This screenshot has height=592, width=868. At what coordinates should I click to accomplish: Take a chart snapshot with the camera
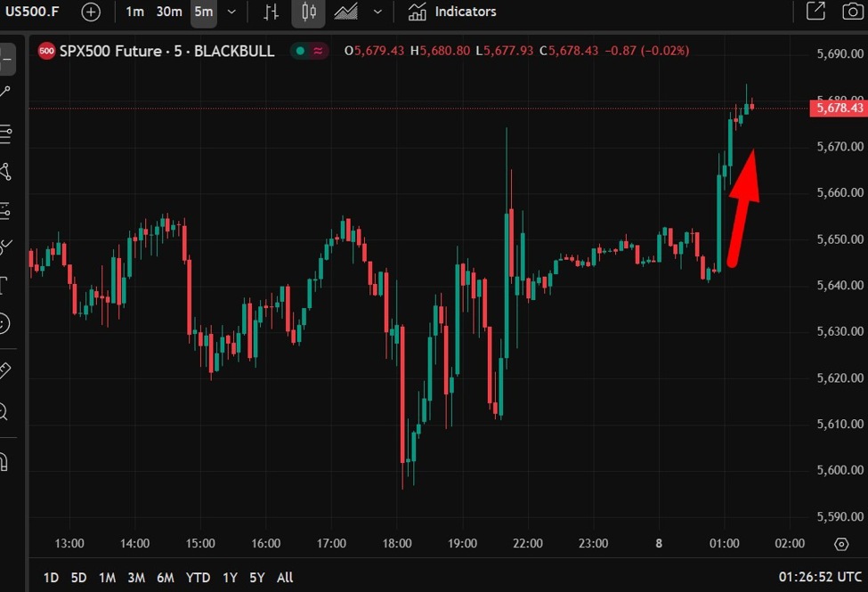852,12
